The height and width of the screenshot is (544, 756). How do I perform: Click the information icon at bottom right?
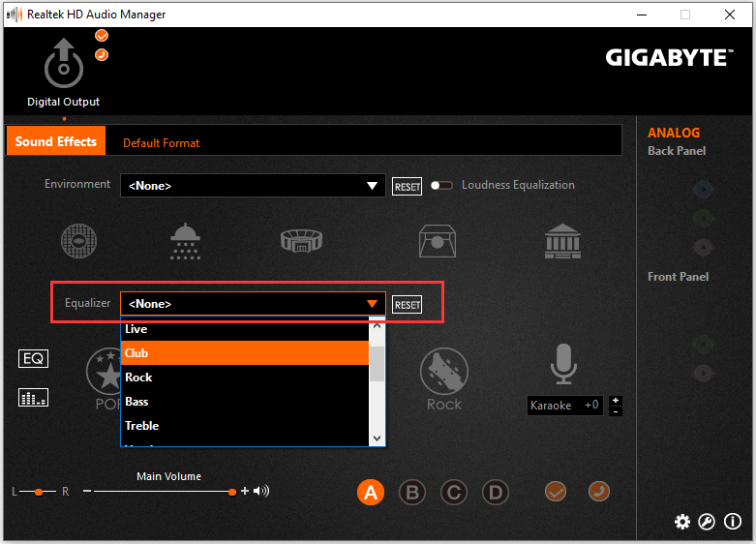(733, 522)
